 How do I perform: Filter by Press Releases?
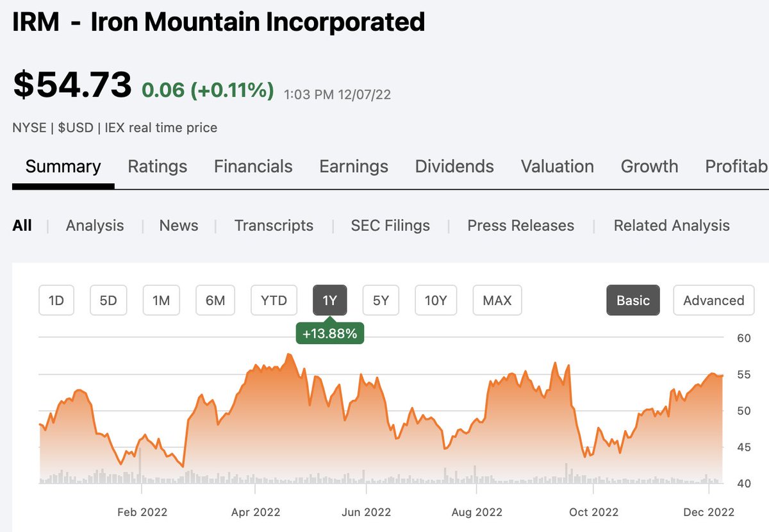521,226
